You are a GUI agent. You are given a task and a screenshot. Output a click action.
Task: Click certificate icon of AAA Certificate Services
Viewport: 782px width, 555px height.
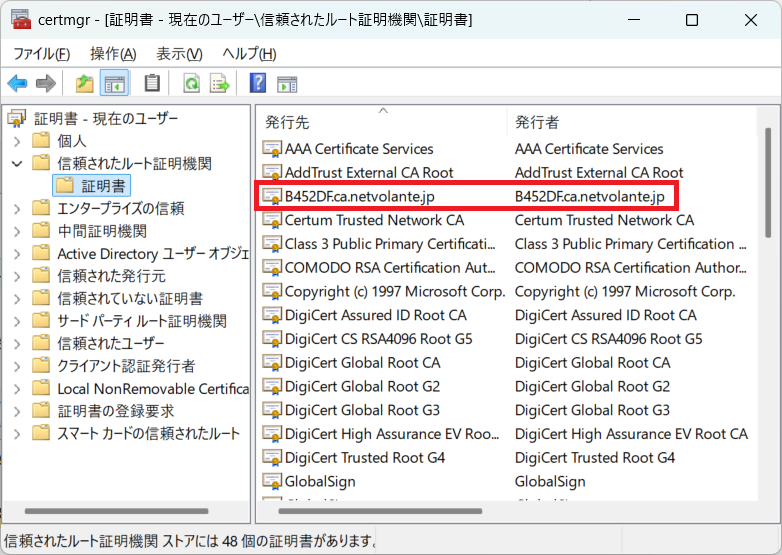(272, 148)
